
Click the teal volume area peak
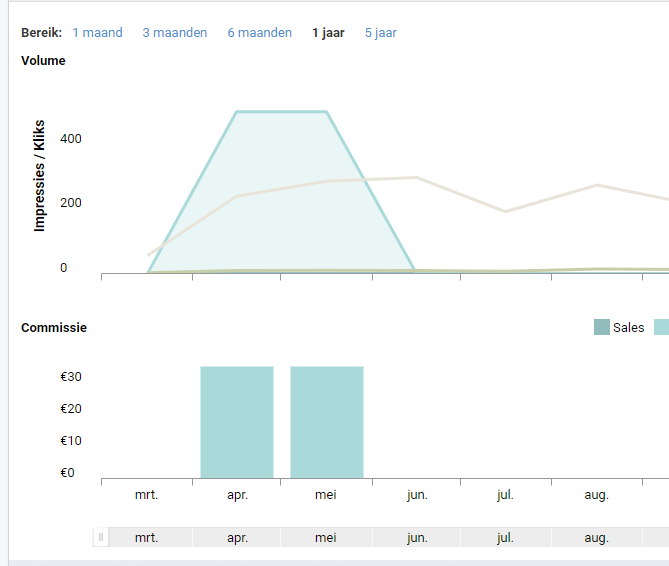[x=282, y=112]
